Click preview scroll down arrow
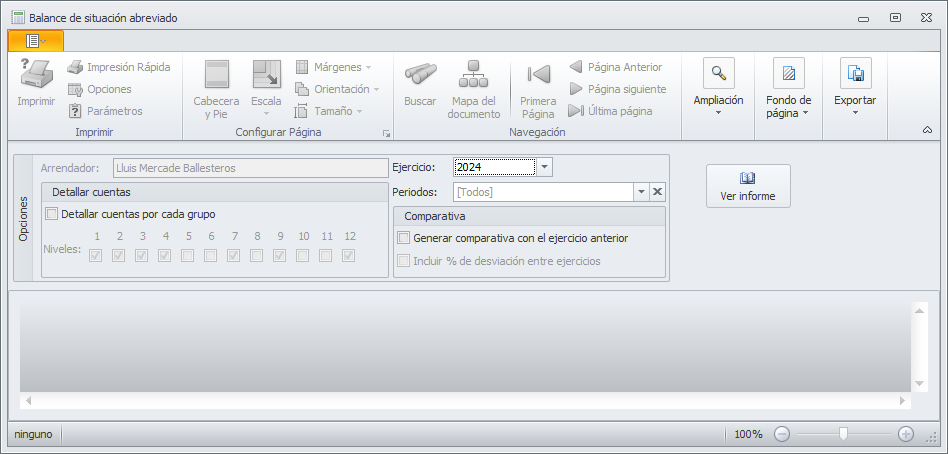The image size is (948, 454). pos(920,384)
